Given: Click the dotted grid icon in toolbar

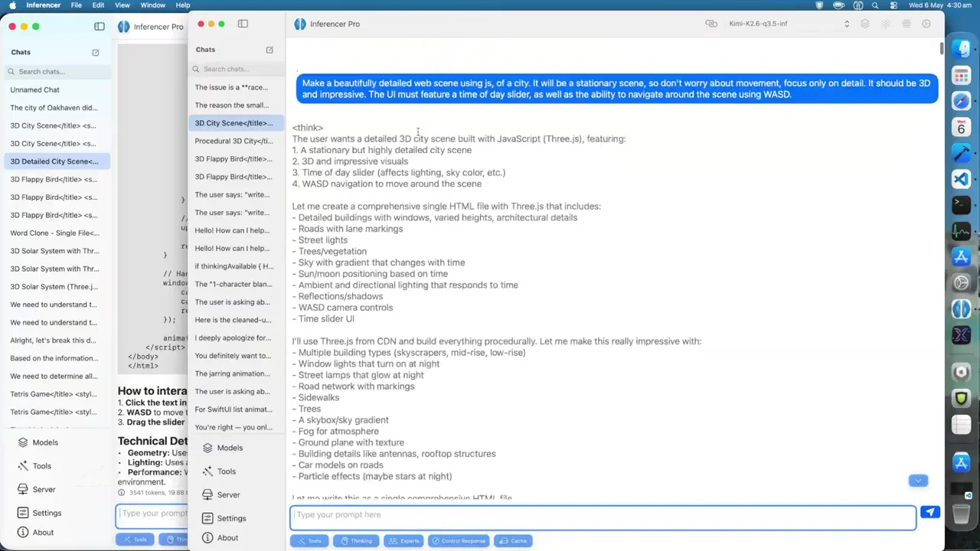Looking at the screenshot, I should tap(886, 24).
